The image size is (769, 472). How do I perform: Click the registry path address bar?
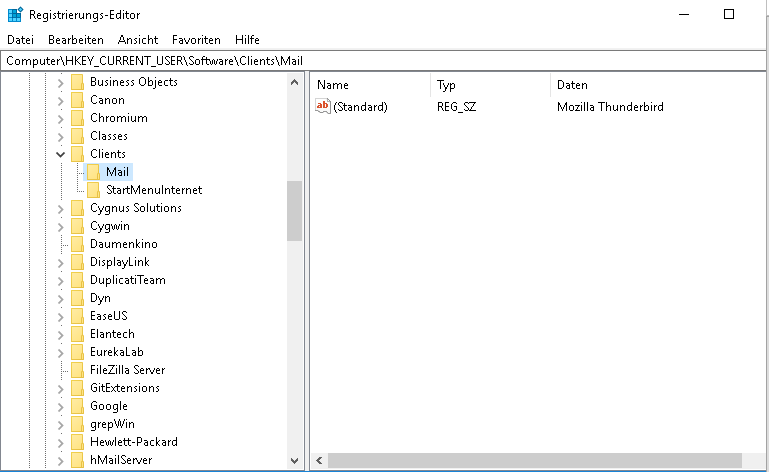(x=383, y=61)
